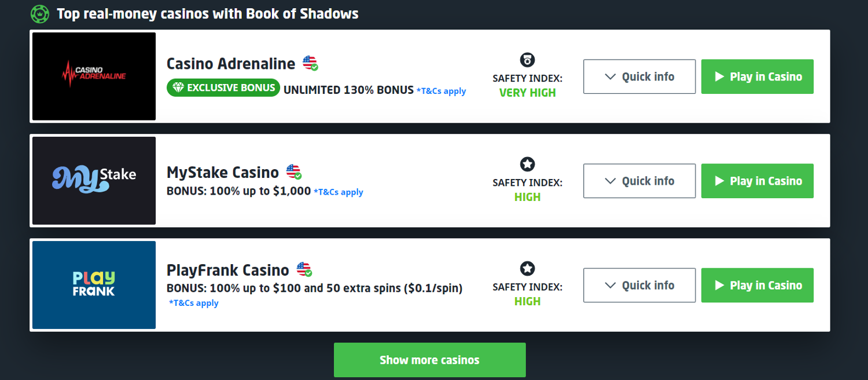The image size is (868, 380).
Task: Click MyStake Casino's safety index star icon
Action: pyautogui.click(x=527, y=165)
